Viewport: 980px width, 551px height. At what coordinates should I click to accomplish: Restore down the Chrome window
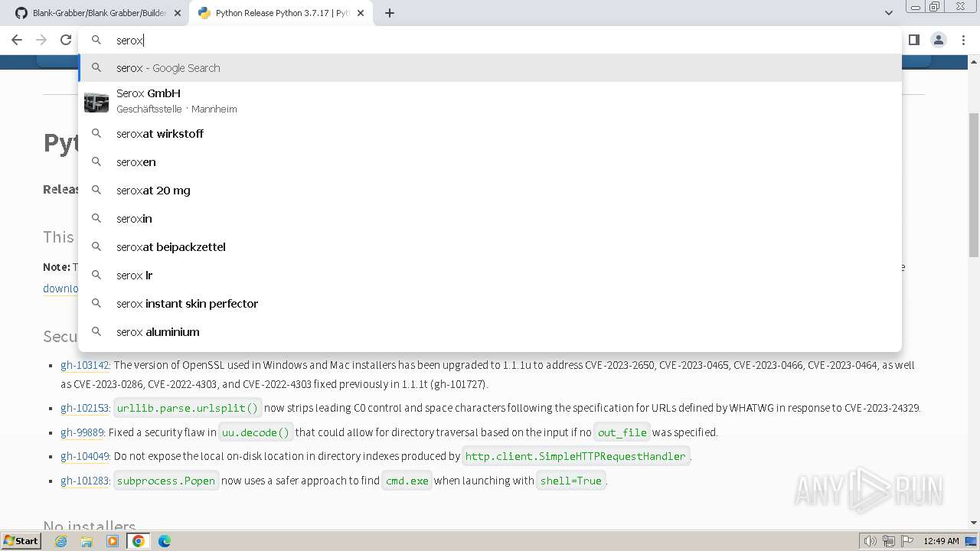click(x=935, y=7)
